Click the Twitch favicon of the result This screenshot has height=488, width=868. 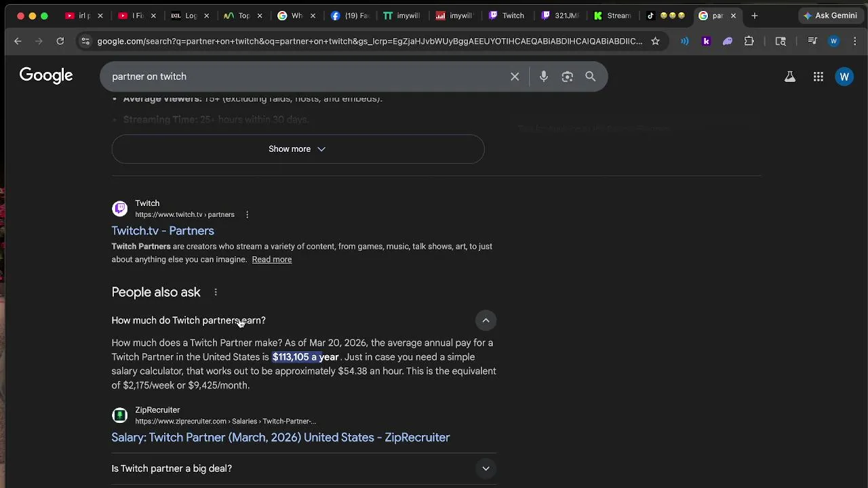click(x=120, y=209)
